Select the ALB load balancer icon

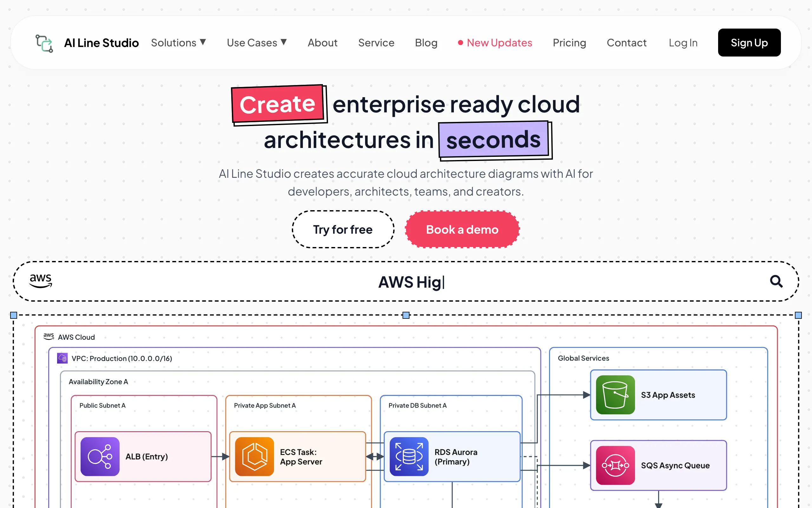(100, 456)
